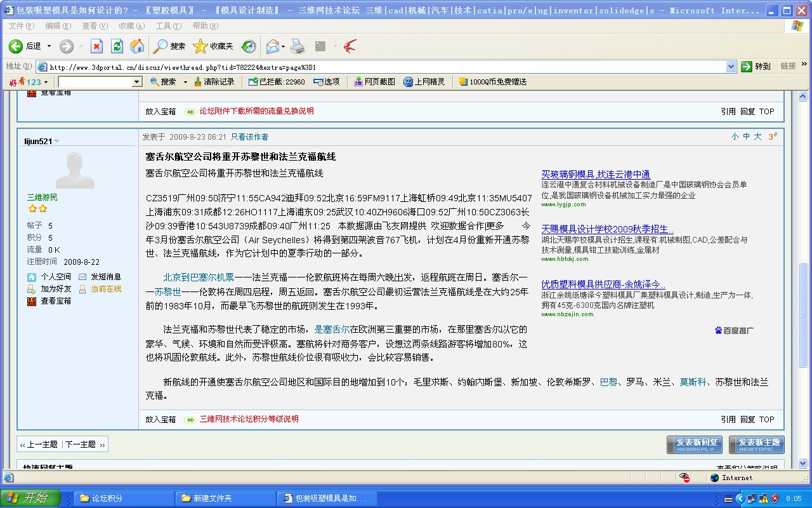
Task: Expand the 好看123 dropdown arrow
Action: pos(46,82)
